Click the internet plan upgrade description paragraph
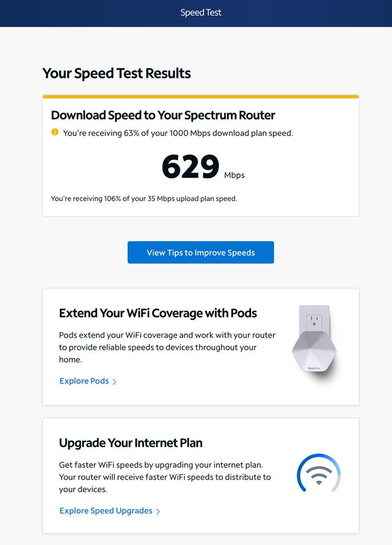The image size is (392, 545). pos(165,477)
